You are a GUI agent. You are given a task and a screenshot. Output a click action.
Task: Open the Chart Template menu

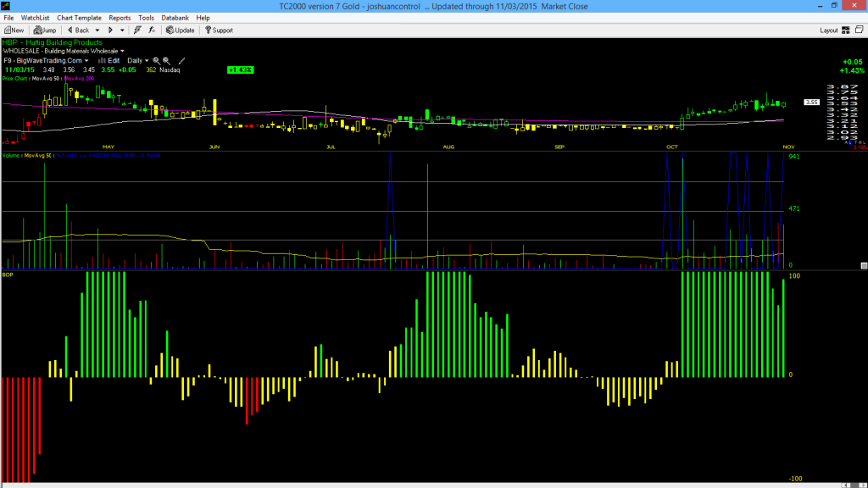(x=79, y=18)
